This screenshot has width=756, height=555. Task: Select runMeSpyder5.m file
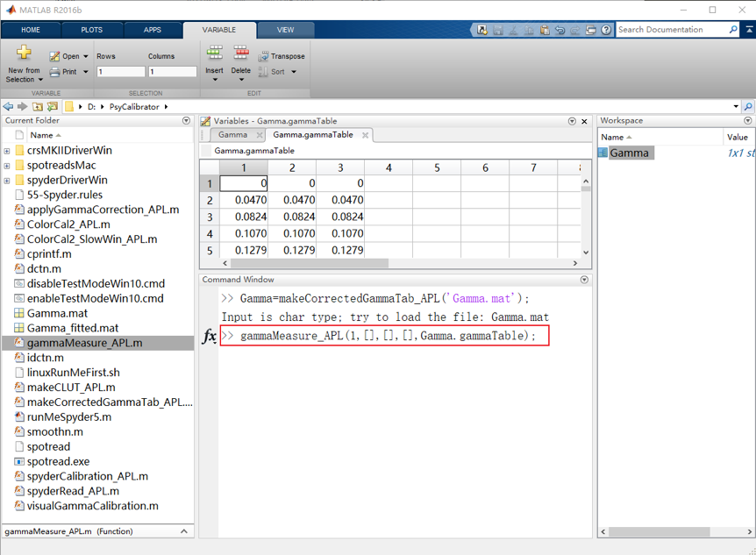click(69, 417)
